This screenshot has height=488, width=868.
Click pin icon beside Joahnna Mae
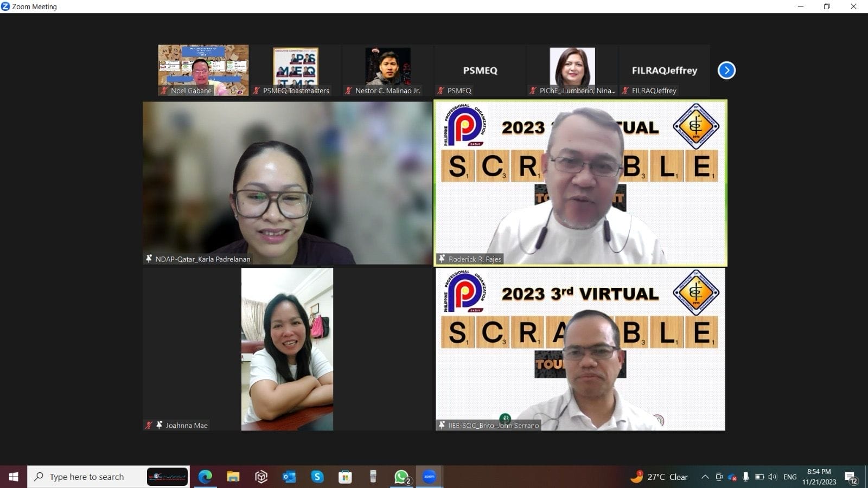click(159, 425)
